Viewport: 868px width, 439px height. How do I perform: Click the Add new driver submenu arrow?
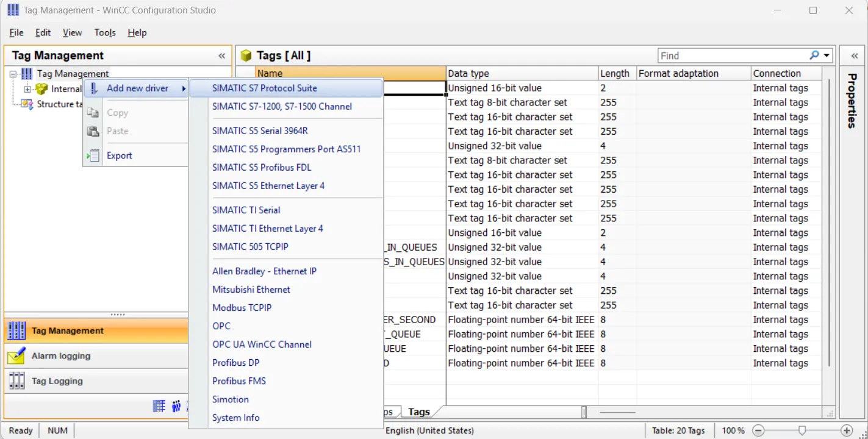tap(184, 89)
